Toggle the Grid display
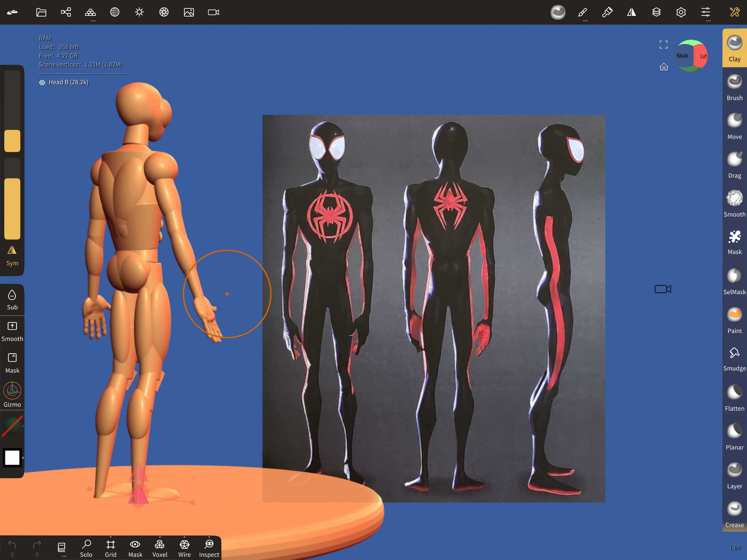Viewport: 747px width, 560px height. (x=111, y=549)
